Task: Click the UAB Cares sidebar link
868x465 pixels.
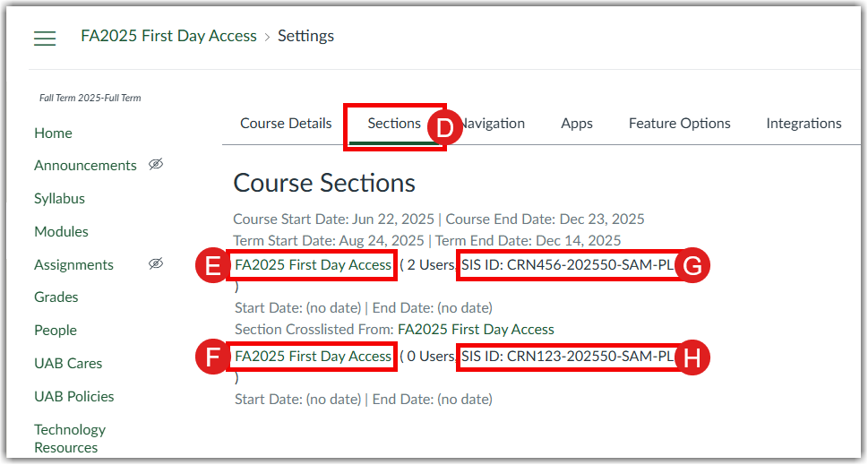Action: pos(68,364)
